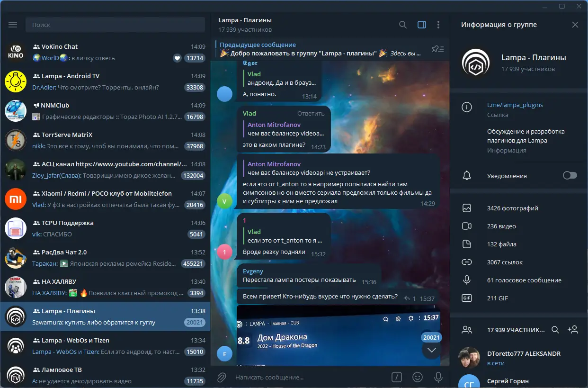
Task: Open the t.me/lampa_plugins link
Action: tap(515, 105)
